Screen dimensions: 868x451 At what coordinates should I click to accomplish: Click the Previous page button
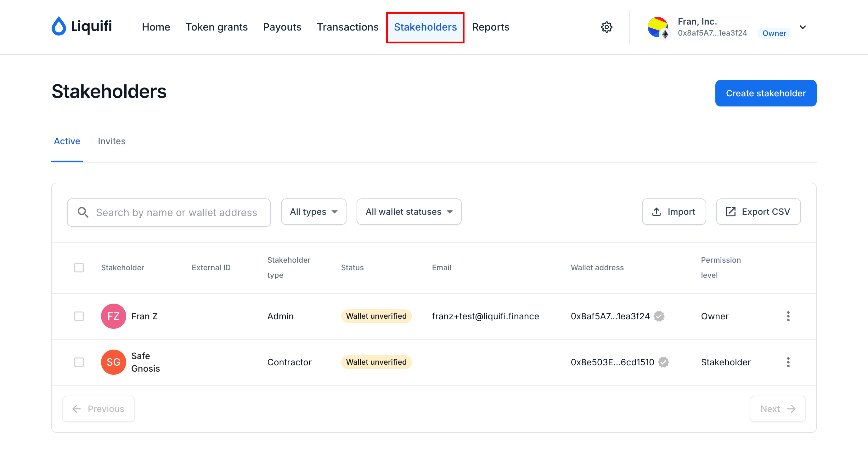click(x=99, y=409)
